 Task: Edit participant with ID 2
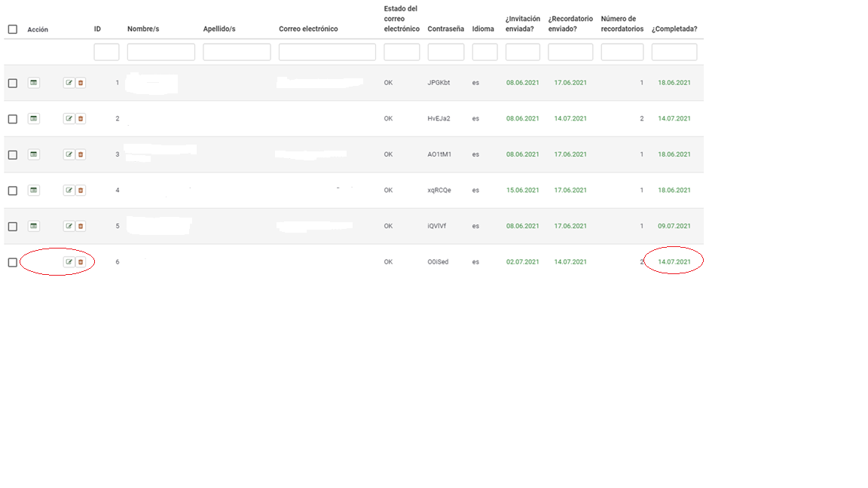pyautogui.click(x=69, y=118)
